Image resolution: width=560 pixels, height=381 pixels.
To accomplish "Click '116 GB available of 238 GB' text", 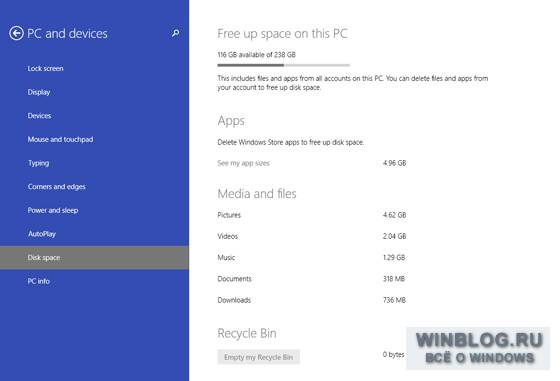I will (256, 55).
